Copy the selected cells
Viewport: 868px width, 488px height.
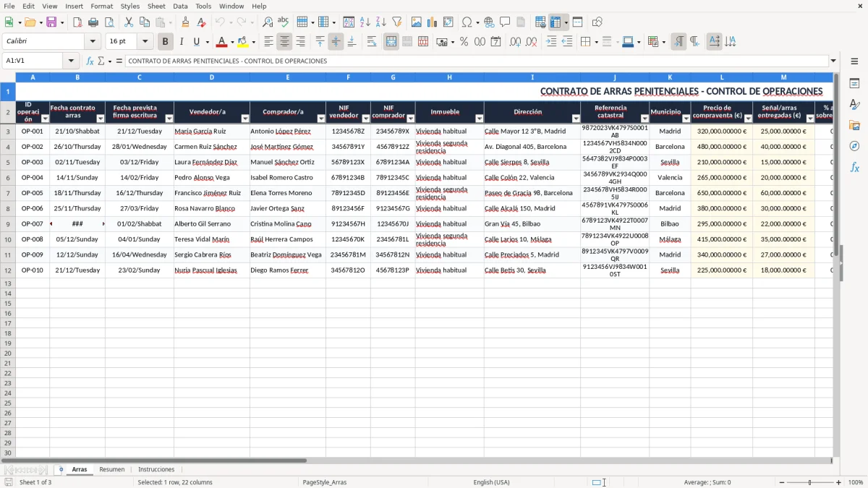[145, 22]
